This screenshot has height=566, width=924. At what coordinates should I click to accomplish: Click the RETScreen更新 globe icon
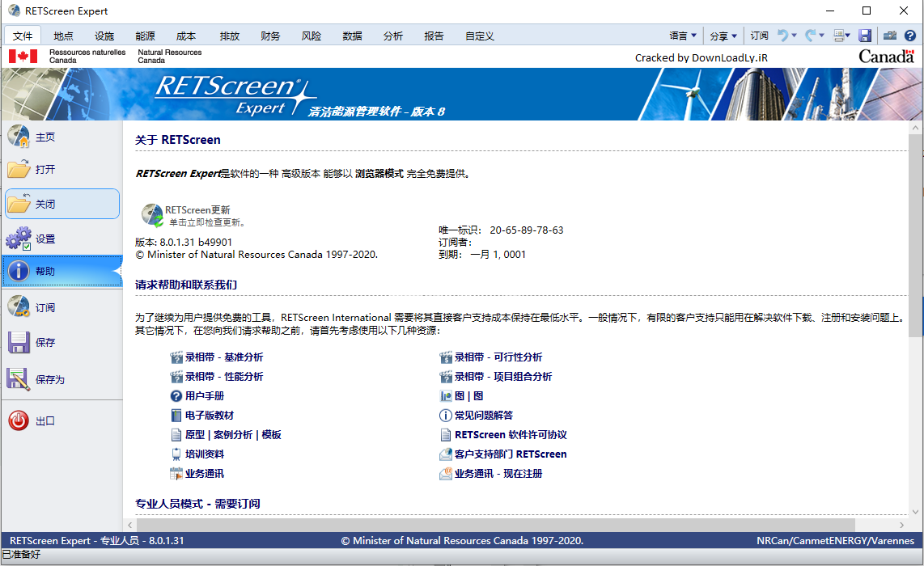pyautogui.click(x=153, y=216)
